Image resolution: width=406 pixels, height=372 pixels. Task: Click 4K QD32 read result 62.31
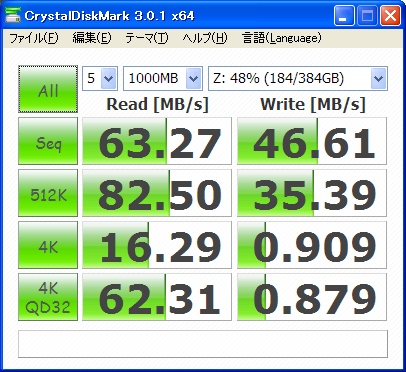point(157,297)
